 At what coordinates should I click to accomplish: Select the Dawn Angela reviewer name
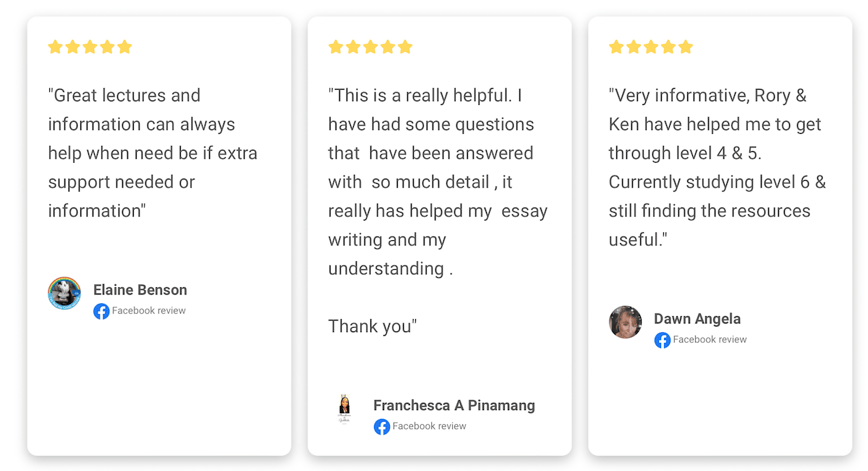coord(697,319)
